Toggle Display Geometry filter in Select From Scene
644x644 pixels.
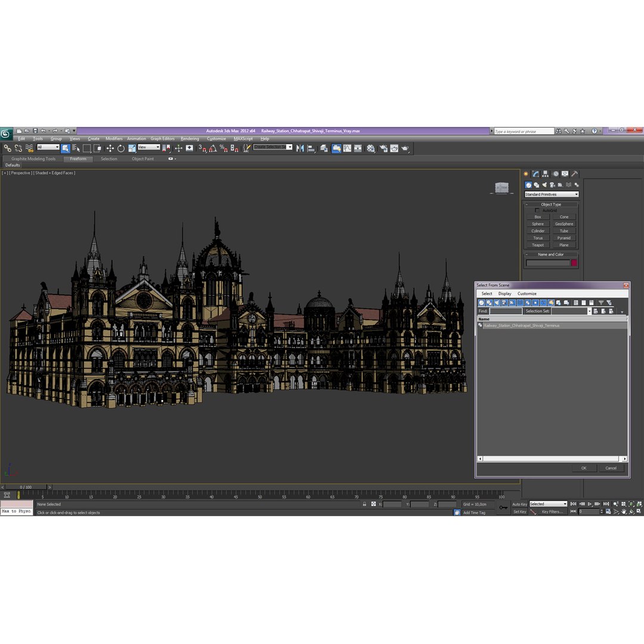click(x=481, y=303)
